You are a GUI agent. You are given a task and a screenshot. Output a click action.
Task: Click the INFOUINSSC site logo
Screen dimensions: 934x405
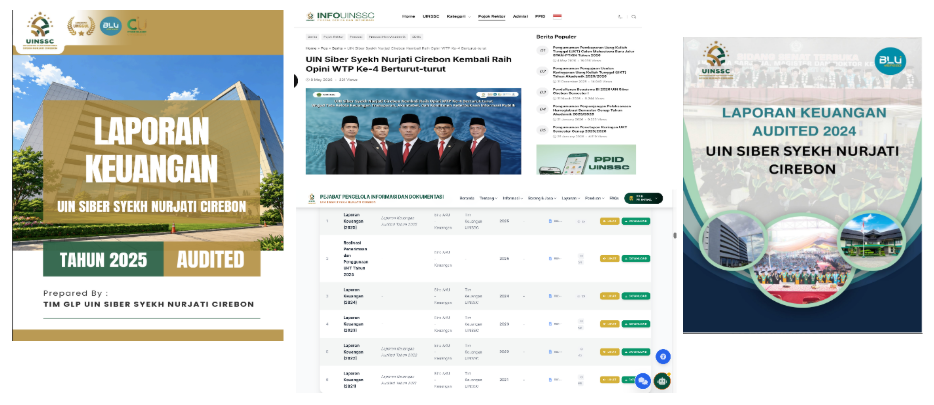coord(341,17)
